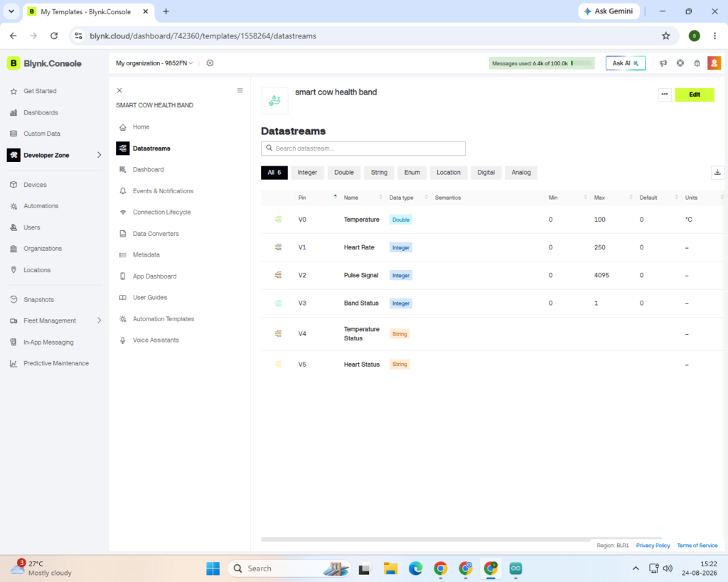Open template more options menu
The height and width of the screenshot is (582, 728).
pyautogui.click(x=665, y=95)
